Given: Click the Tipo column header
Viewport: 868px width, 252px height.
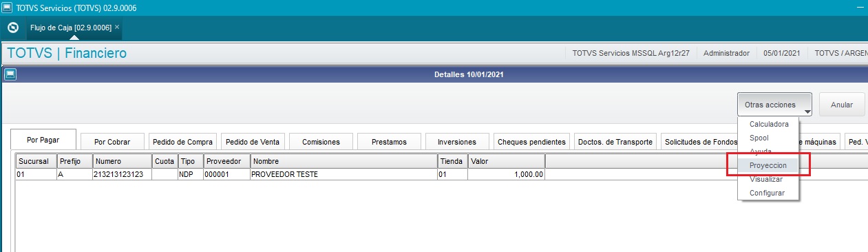Looking at the screenshot, I should click(190, 161).
